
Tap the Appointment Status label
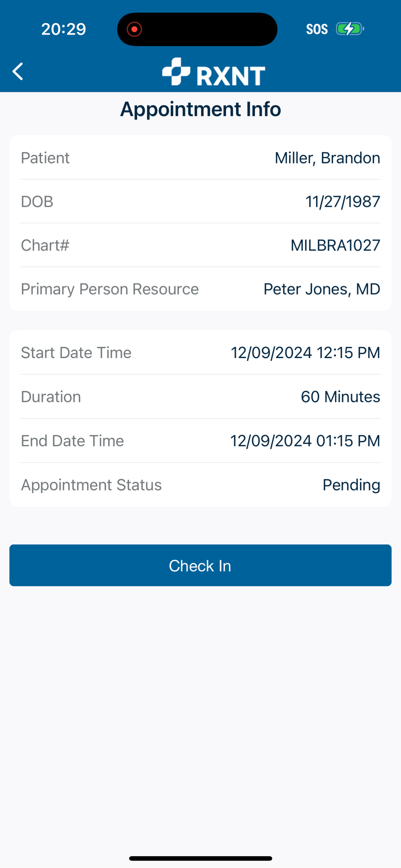click(x=91, y=485)
